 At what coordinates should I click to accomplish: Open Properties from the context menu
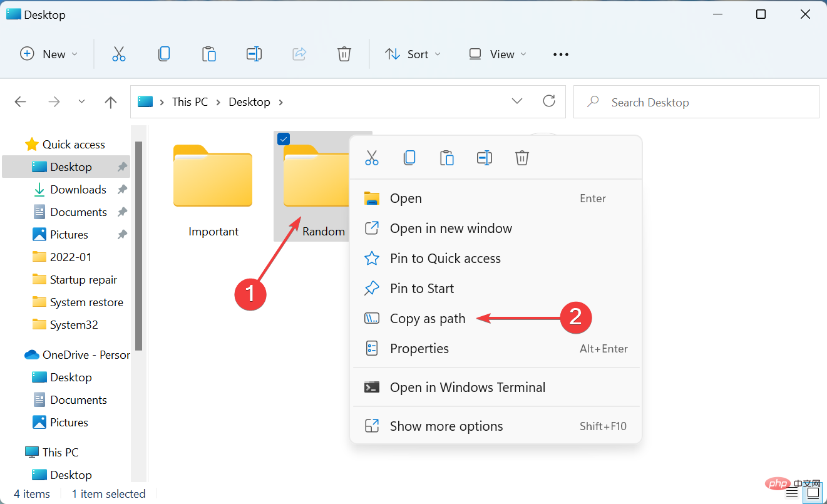point(496,349)
